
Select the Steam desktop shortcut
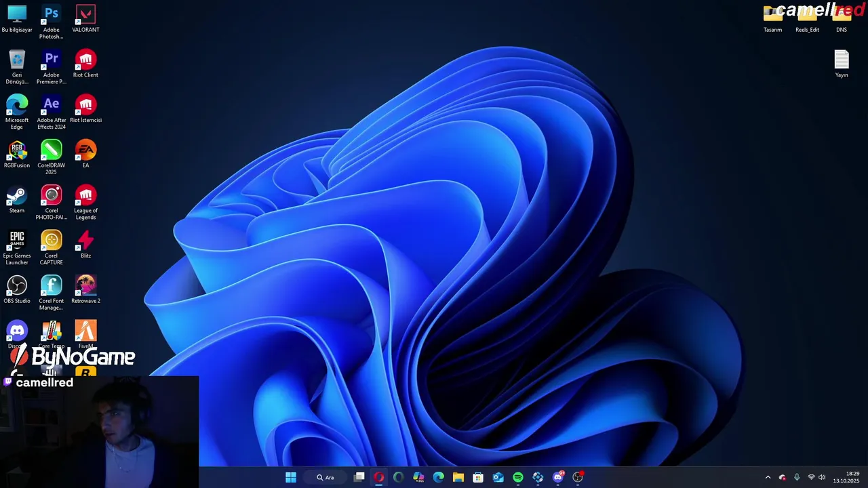(x=17, y=200)
